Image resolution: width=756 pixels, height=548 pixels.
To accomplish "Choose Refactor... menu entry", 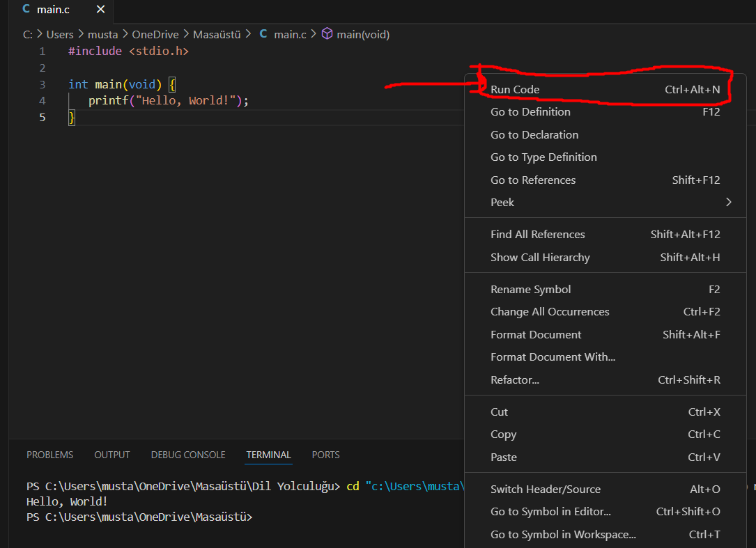I will point(605,380).
